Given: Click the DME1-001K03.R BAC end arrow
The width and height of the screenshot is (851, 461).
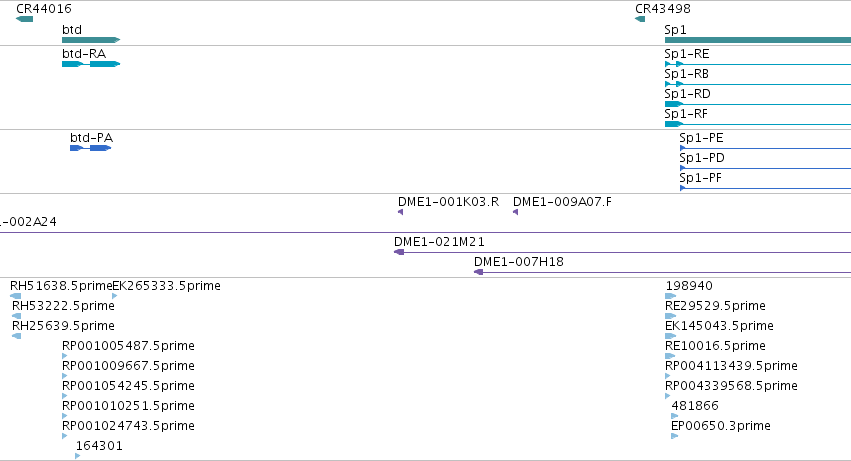Looking at the screenshot, I should [401, 212].
